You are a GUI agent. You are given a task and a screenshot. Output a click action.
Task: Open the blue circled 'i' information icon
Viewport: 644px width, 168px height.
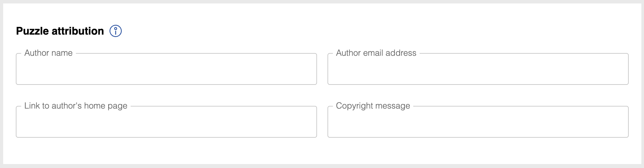[116, 31]
